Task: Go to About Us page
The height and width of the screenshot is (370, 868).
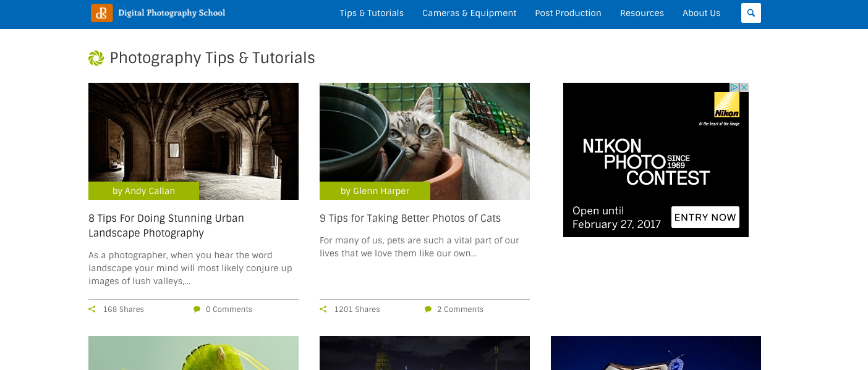Action: pyautogui.click(x=701, y=13)
